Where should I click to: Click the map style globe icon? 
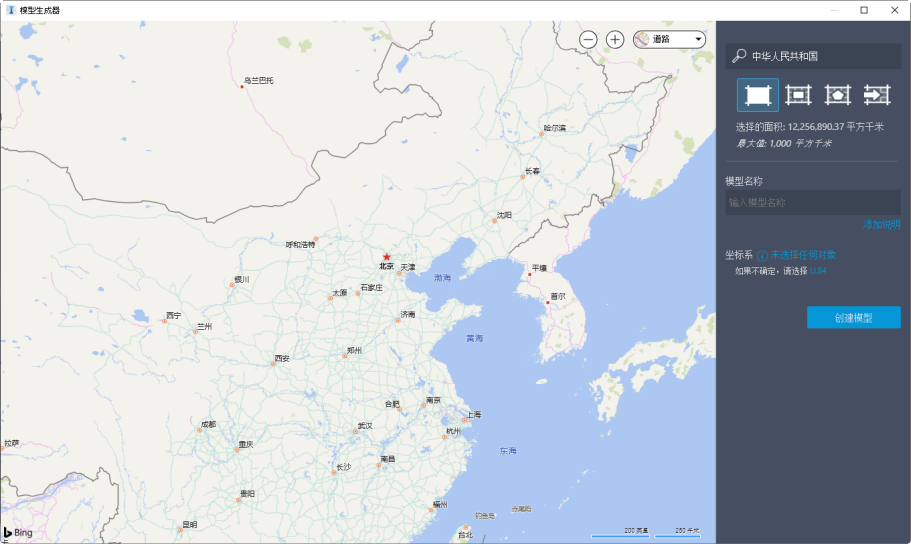coord(641,40)
